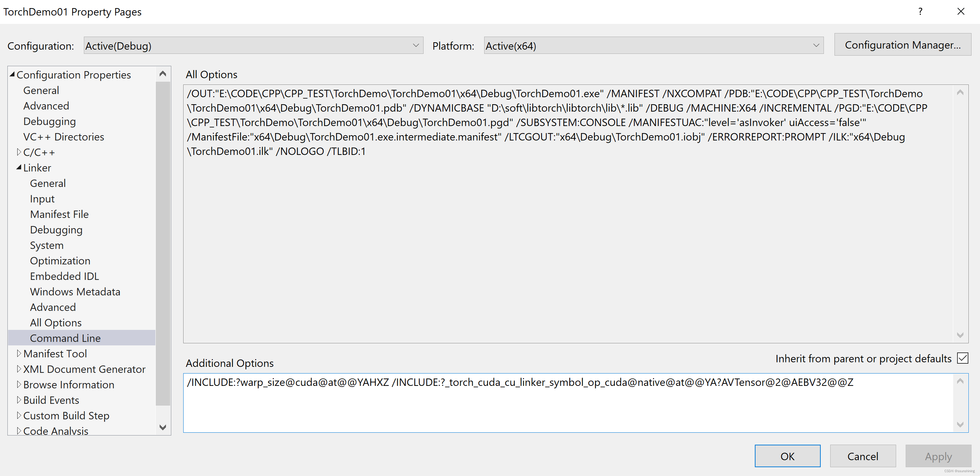Image resolution: width=980 pixels, height=476 pixels.
Task: Expand the Build Events node
Action: click(19, 400)
